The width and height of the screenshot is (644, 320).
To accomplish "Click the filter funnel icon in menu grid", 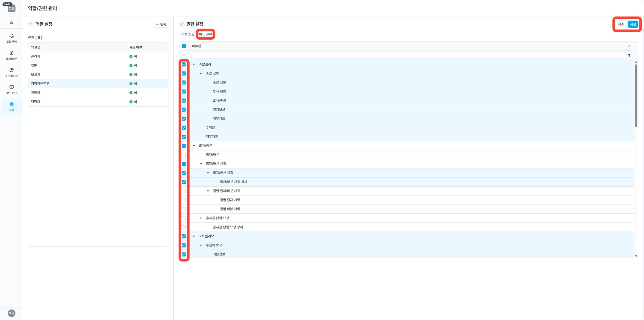I will click(x=629, y=55).
